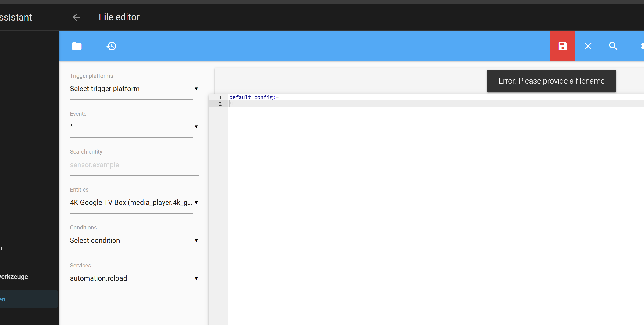Click the partially visible settings gear icon

(641, 46)
